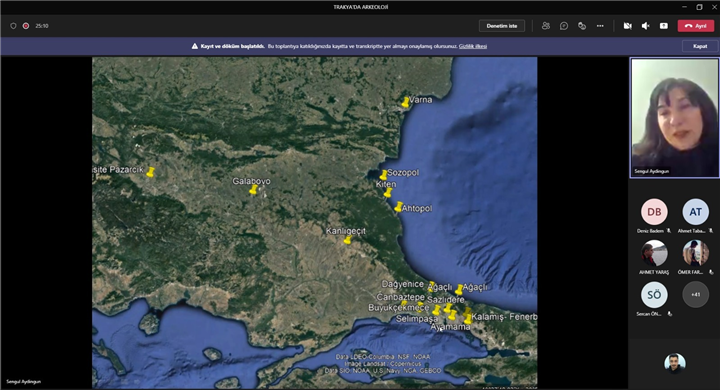The image size is (720, 390).
Task: Click the SÖ avatar for Sercan ÖN
Action: [x=654, y=294]
